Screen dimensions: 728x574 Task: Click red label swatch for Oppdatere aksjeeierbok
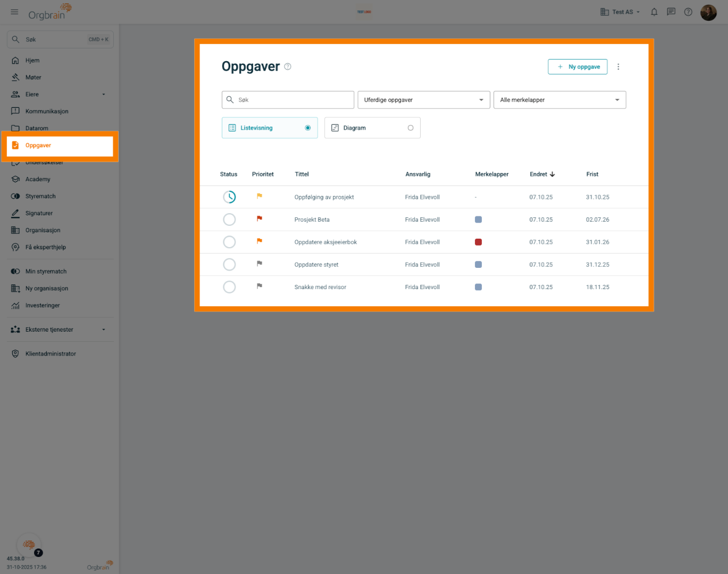tap(479, 242)
